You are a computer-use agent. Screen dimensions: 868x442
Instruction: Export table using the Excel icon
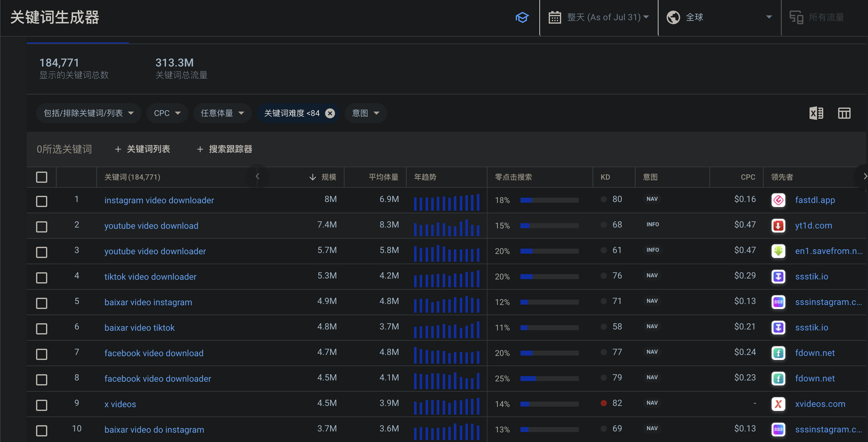click(816, 113)
